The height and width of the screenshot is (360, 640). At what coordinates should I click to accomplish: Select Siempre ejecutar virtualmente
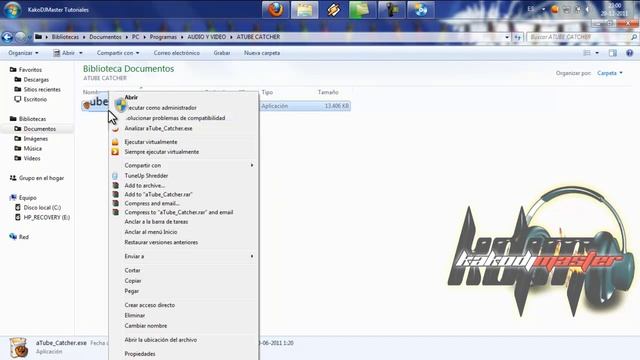tap(162, 151)
